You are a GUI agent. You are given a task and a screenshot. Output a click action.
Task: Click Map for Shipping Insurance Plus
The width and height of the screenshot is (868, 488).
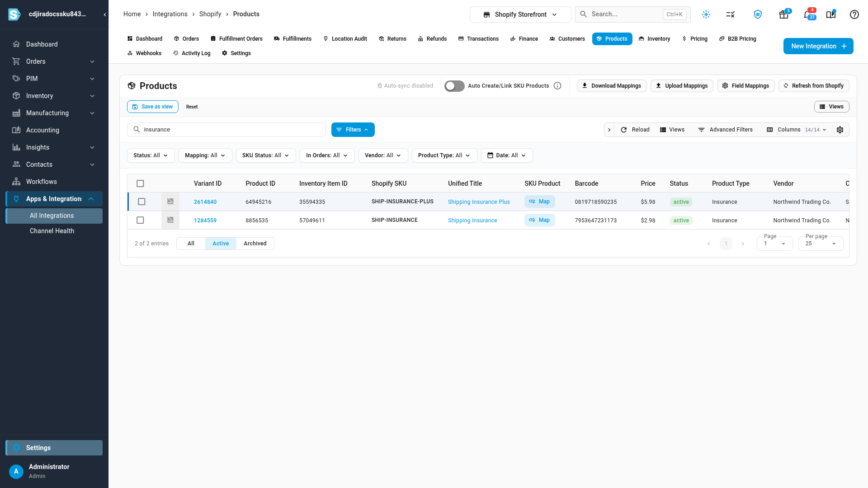tap(540, 202)
